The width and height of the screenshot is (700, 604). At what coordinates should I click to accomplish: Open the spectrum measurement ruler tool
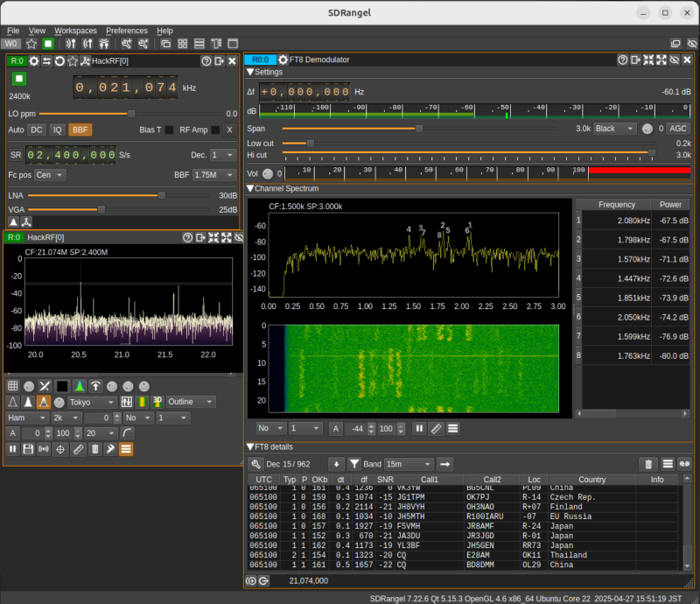[78, 449]
